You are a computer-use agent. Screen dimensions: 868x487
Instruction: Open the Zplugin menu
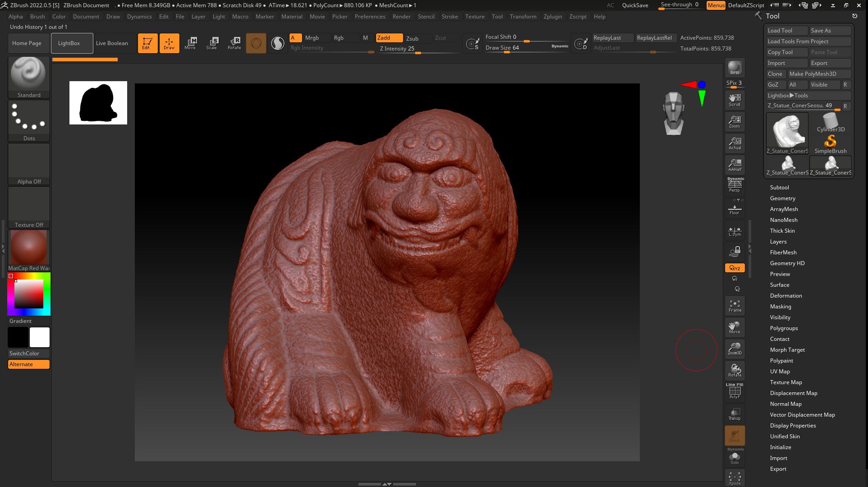click(x=552, y=17)
